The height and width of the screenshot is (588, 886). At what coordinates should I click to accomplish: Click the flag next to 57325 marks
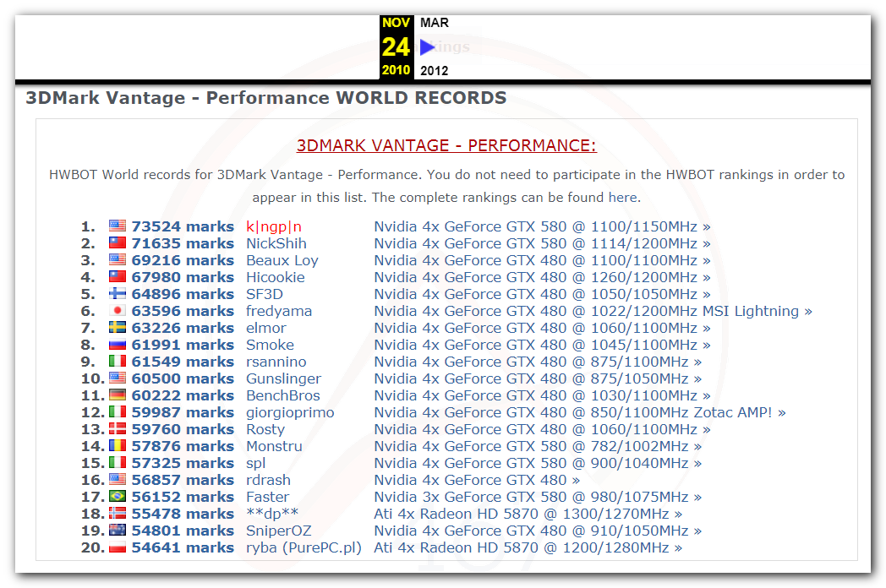(118, 463)
